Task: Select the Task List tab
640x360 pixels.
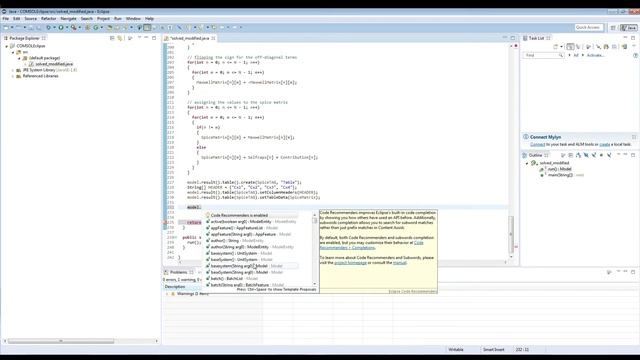Action: coord(537,38)
